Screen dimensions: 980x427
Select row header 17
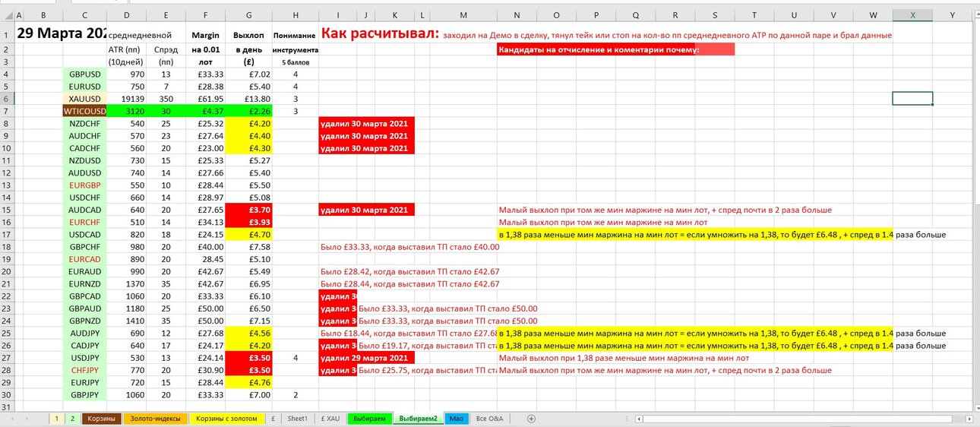click(x=7, y=235)
